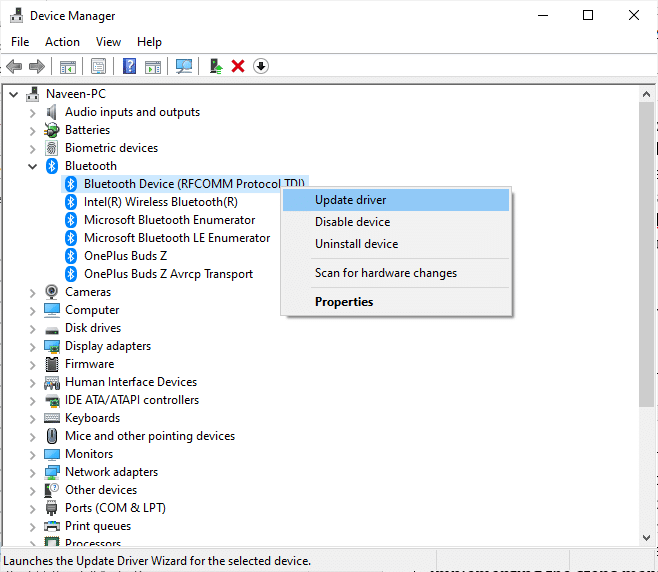Screen dimensions: 658x572
Task: Open the Properties toolbar icon
Action: 99,66
